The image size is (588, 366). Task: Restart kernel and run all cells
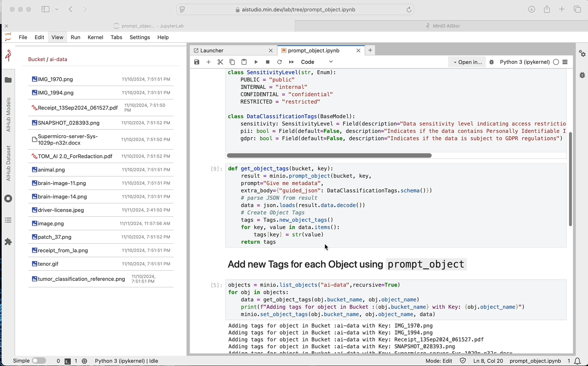(x=291, y=62)
